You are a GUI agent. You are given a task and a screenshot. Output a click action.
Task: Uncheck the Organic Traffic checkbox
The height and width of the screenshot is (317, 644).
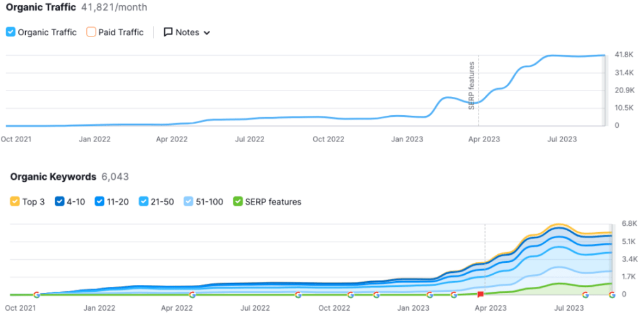pos(11,32)
